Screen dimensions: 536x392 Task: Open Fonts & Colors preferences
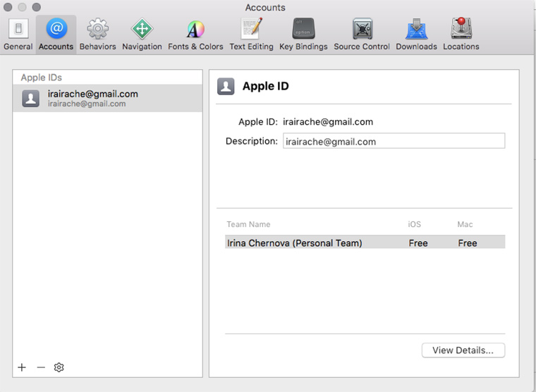click(x=195, y=35)
